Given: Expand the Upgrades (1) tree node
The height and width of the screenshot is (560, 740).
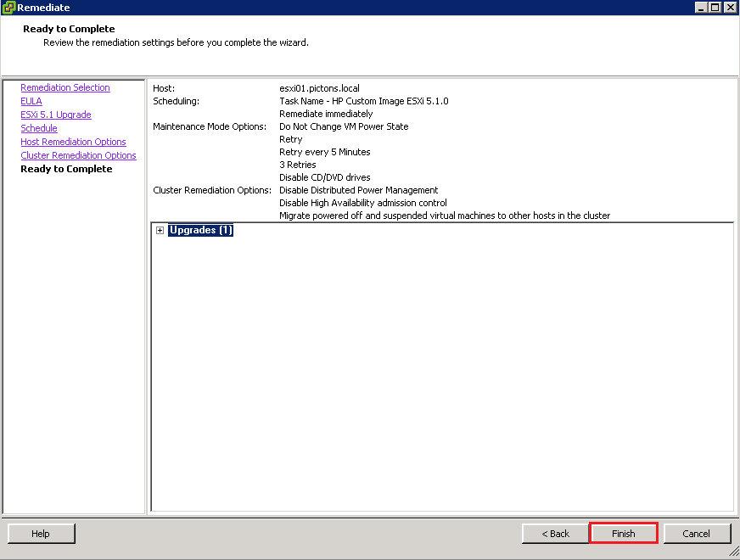Looking at the screenshot, I should click(x=160, y=231).
